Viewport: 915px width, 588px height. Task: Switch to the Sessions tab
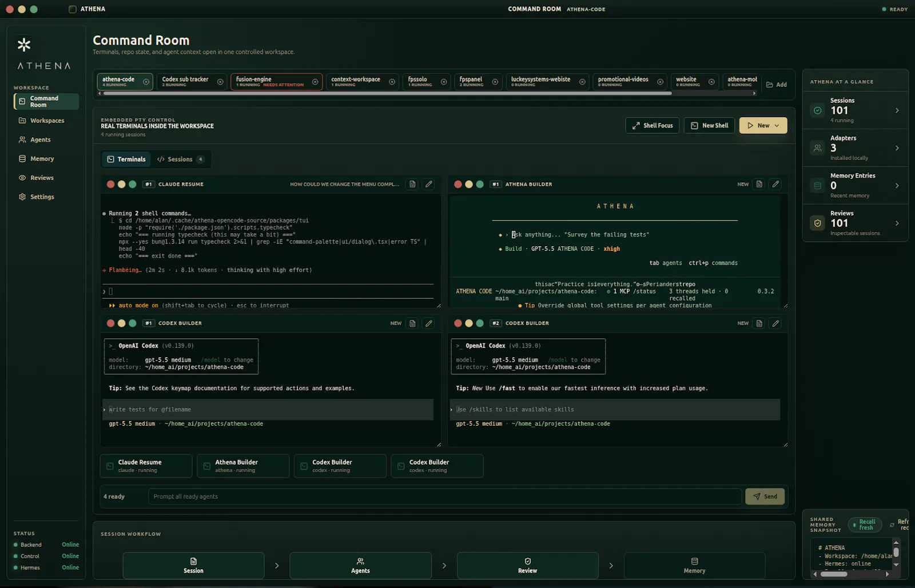coord(180,159)
